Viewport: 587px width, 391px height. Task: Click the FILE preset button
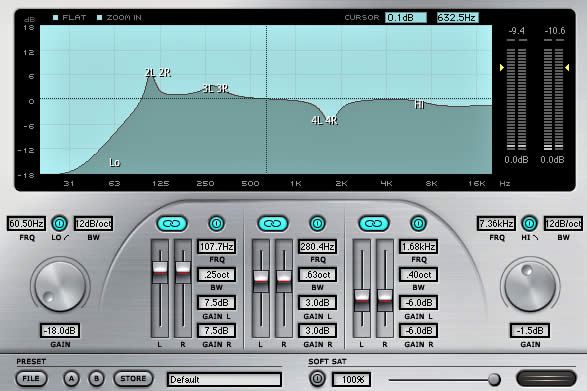[31, 379]
